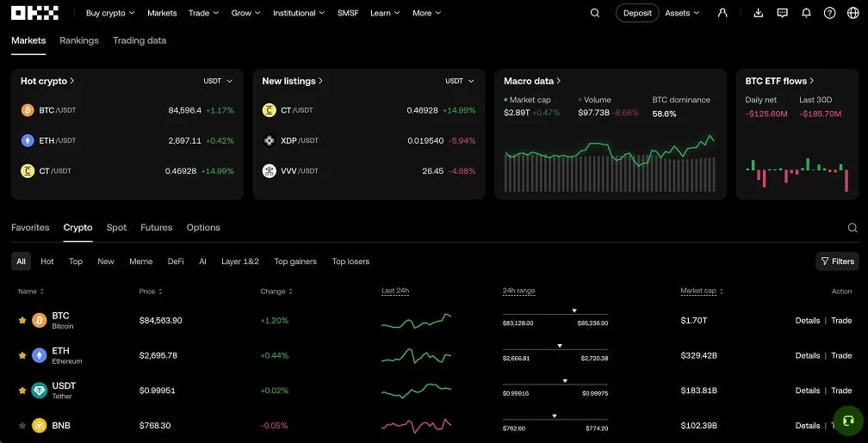Open the Hot crypto USDT currency dropdown
This screenshot has width=868, height=443.
(218, 81)
